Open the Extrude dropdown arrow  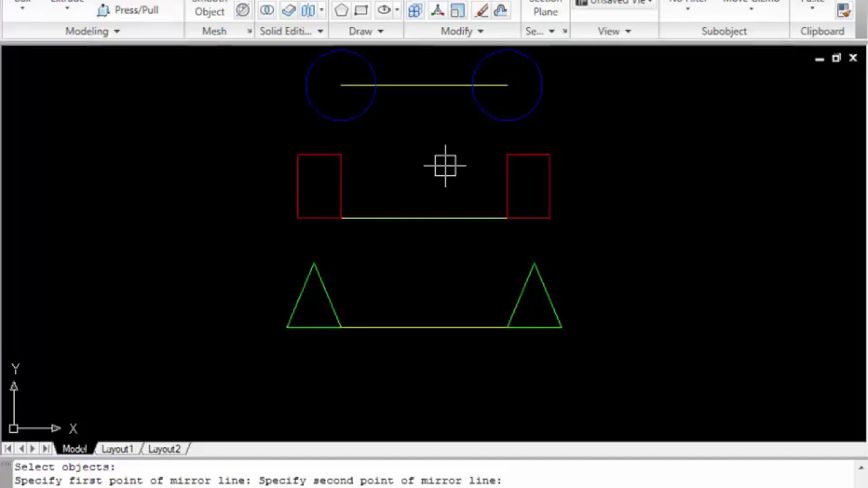[67, 9]
